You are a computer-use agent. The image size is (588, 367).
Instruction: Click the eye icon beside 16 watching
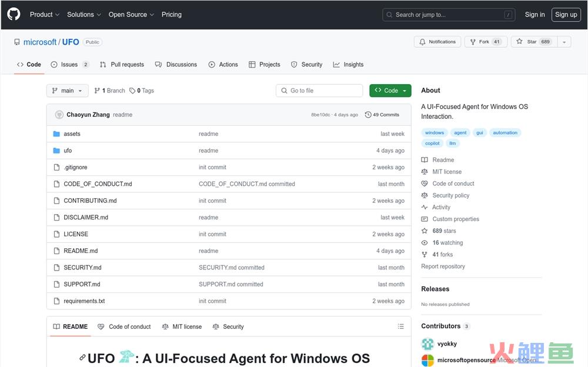tap(425, 242)
